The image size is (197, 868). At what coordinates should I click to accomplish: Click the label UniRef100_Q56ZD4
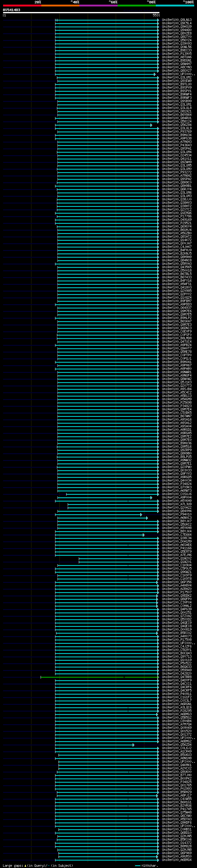click(x=176, y=745)
